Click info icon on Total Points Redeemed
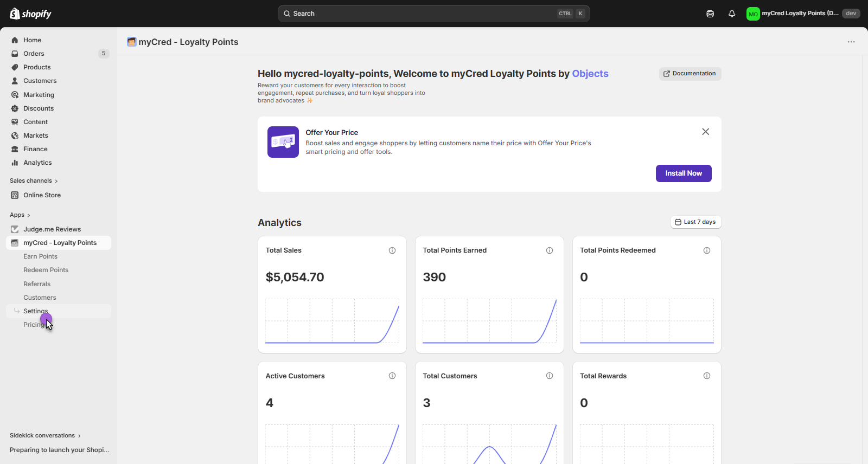The width and height of the screenshot is (868, 464). pyautogui.click(x=707, y=250)
